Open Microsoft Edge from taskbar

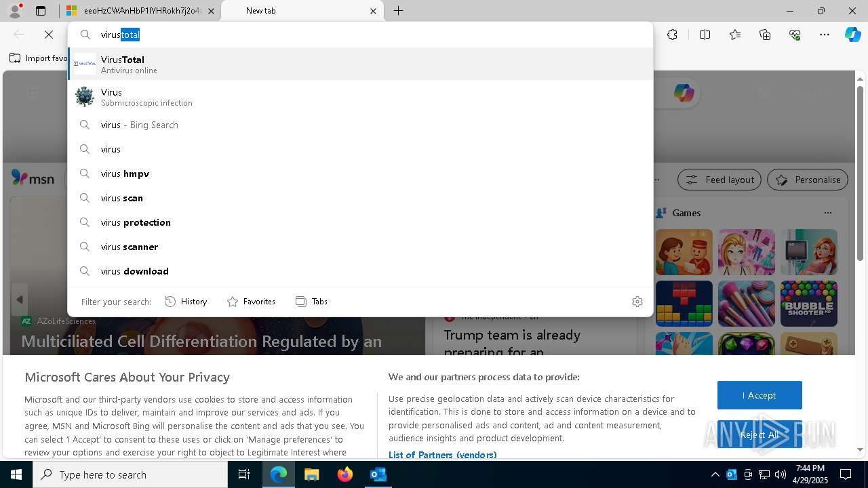click(279, 474)
